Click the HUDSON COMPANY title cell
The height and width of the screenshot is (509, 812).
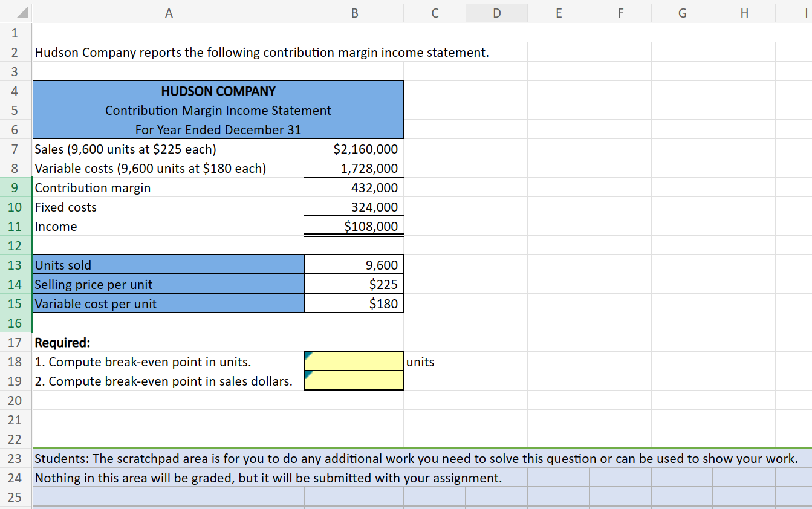pyautogui.click(x=218, y=91)
